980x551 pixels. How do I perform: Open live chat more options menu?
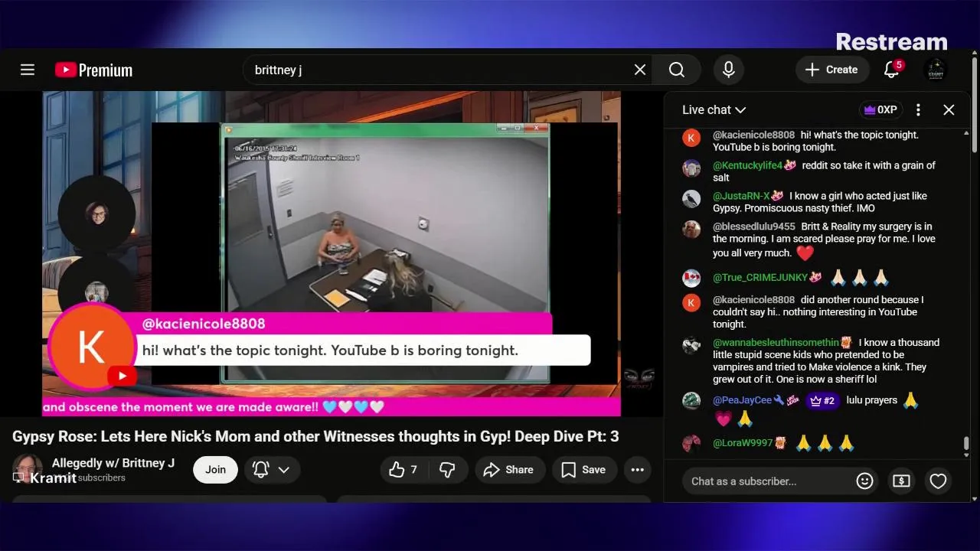coord(918,109)
